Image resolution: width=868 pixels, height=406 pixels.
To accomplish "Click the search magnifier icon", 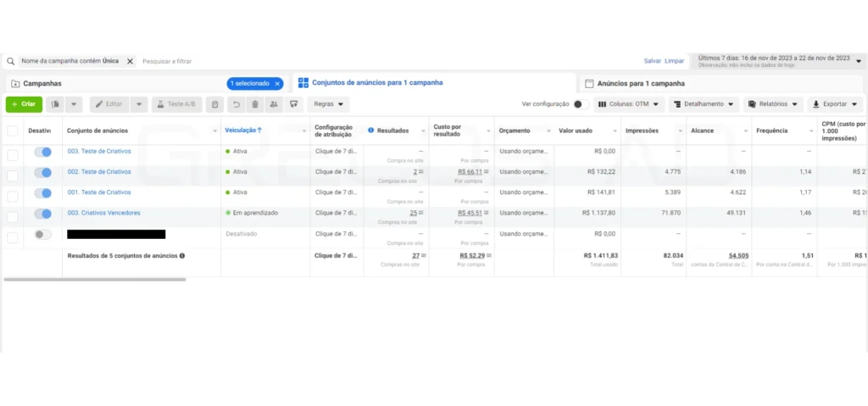I will tap(10, 61).
